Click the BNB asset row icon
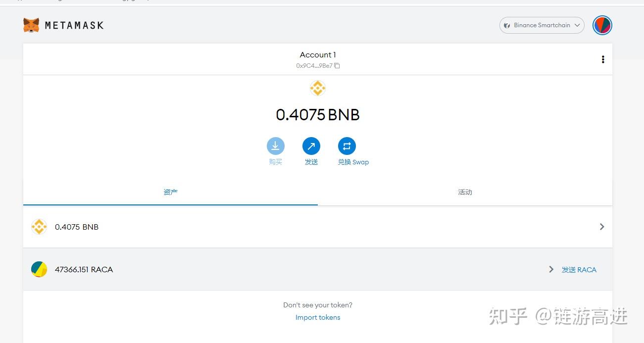Screen dimensions: 644x343 pyautogui.click(x=39, y=227)
